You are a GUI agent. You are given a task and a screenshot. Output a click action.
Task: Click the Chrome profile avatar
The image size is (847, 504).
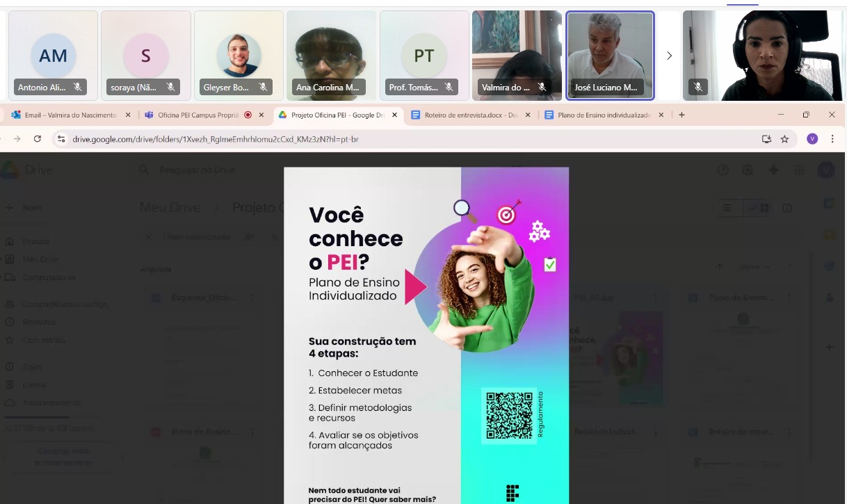[x=812, y=139]
